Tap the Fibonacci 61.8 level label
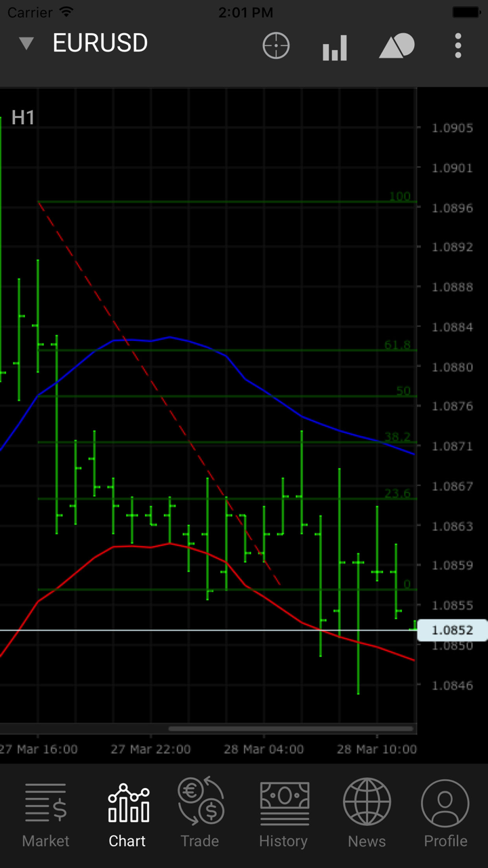488x868 pixels. (x=397, y=345)
